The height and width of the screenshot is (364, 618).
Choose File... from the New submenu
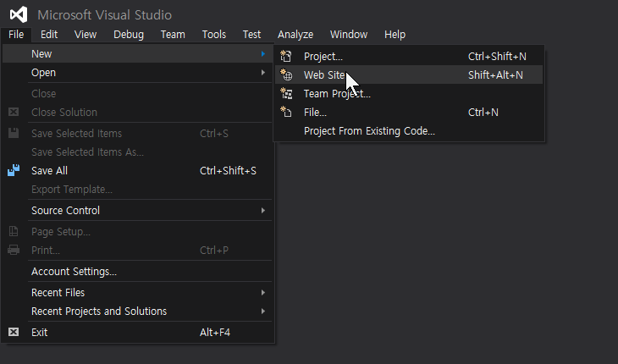coord(409,112)
